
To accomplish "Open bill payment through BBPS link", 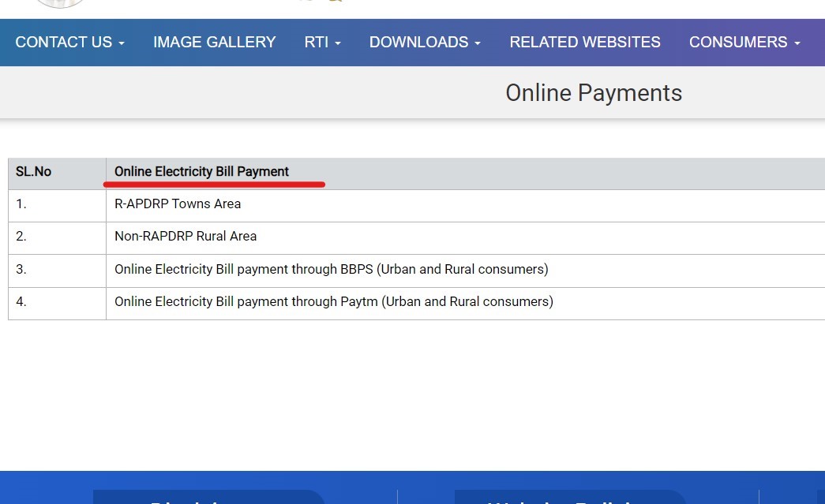I will [x=331, y=269].
